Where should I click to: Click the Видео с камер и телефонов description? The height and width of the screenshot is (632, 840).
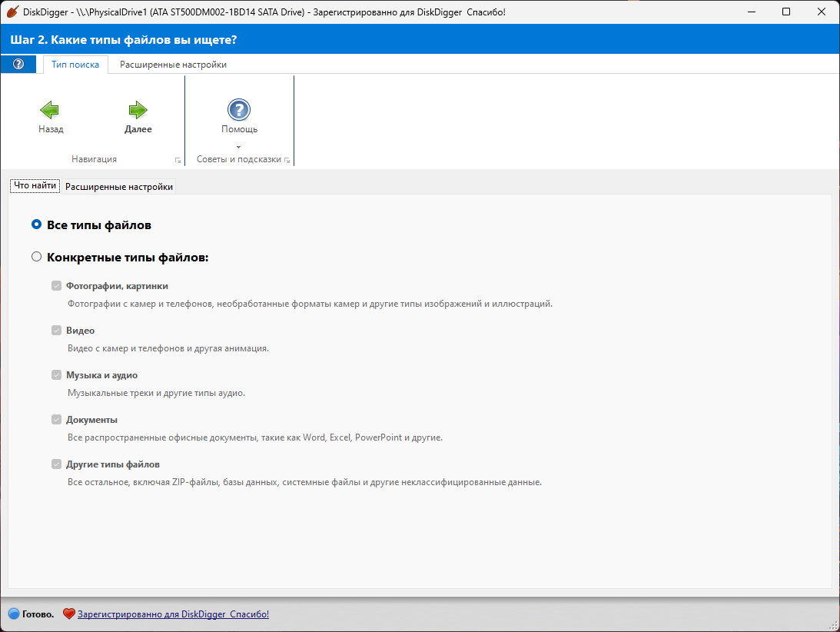pos(168,348)
